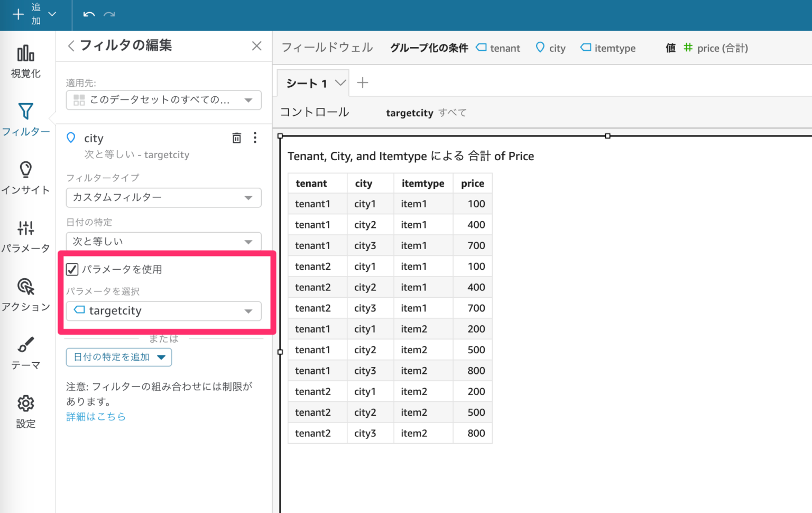Uncheck パラメータを使用 checkbox
Viewport: 812px width, 513px height.
72,269
